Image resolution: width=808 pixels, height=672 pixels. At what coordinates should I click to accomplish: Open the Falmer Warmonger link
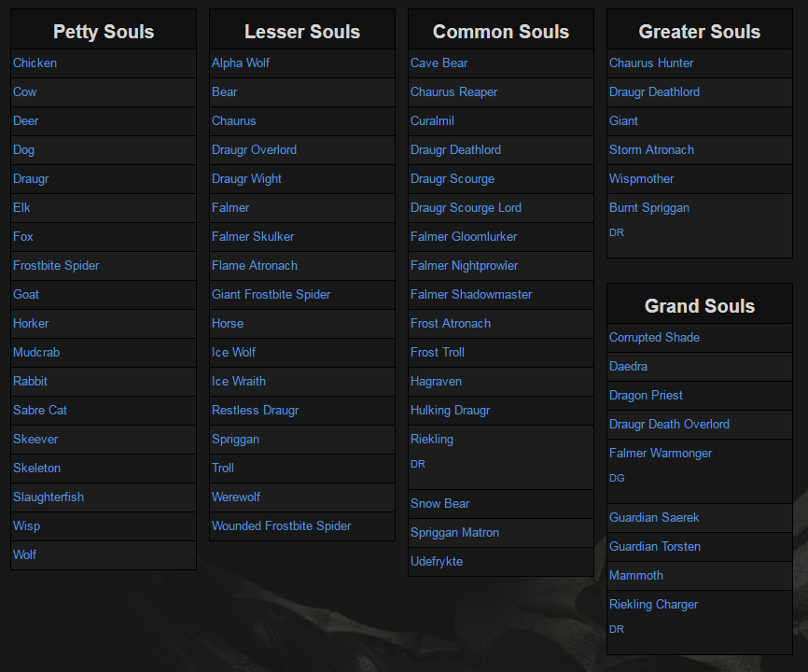pos(661,454)
